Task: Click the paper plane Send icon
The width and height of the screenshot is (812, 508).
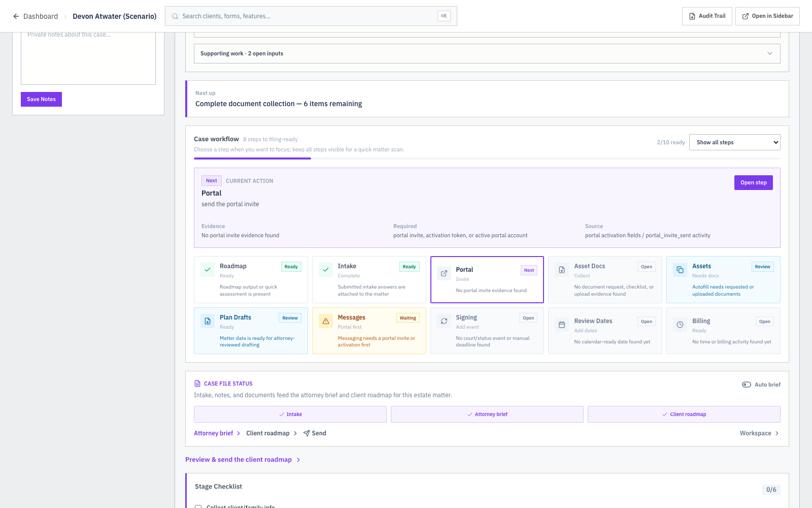Action: [x=307, y=433]
